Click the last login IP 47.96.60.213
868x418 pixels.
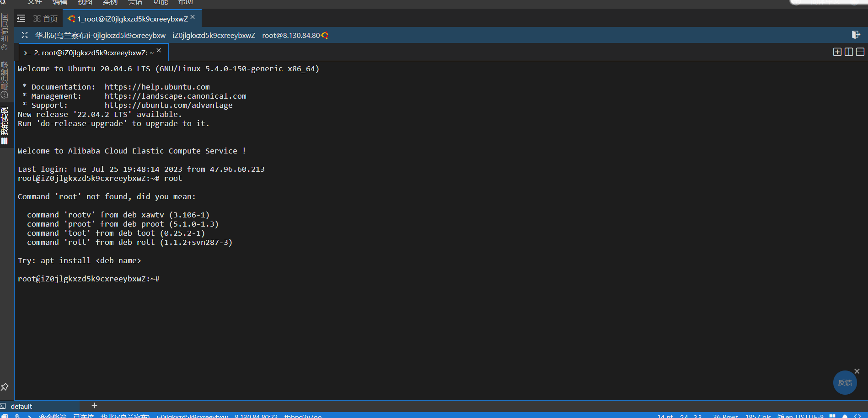click(x=237, y=169)
